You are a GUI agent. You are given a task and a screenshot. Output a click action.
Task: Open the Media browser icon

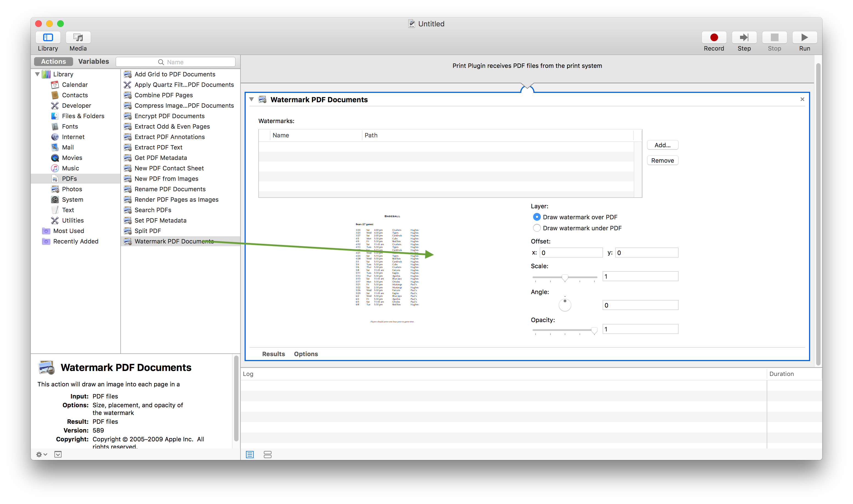78,37
